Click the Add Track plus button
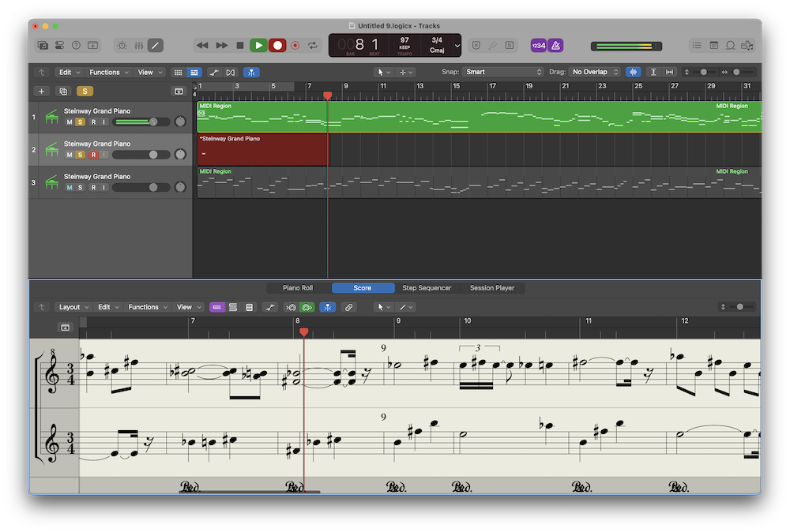Viewport: 790px width, 532px height. (x=43, y=92)
